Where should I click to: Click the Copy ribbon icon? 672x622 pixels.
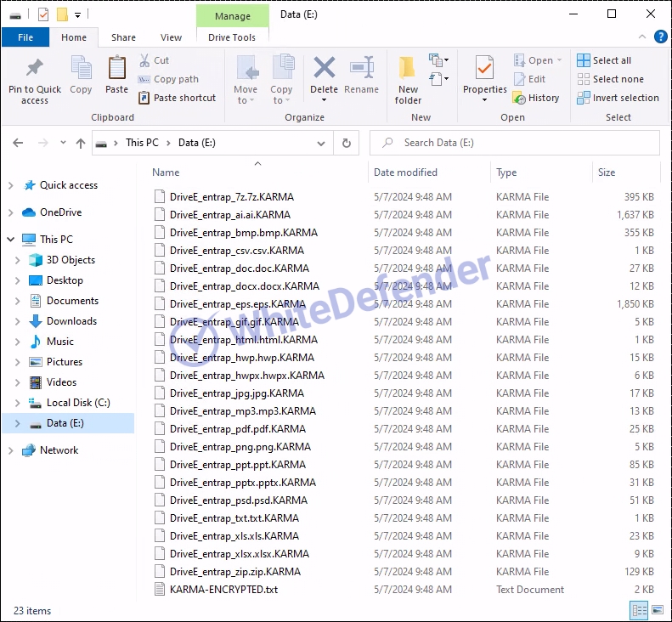pos(81,68)
